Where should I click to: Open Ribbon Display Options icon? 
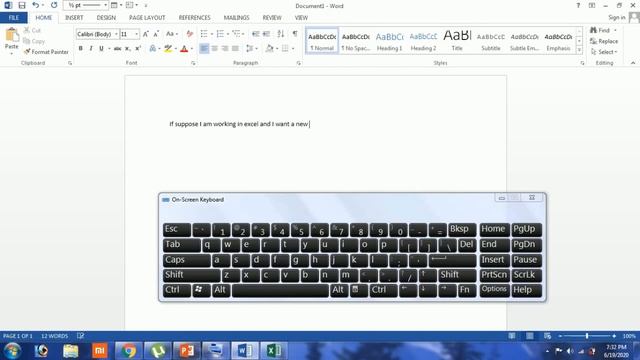pyautogui.click(x=592, y=6)
